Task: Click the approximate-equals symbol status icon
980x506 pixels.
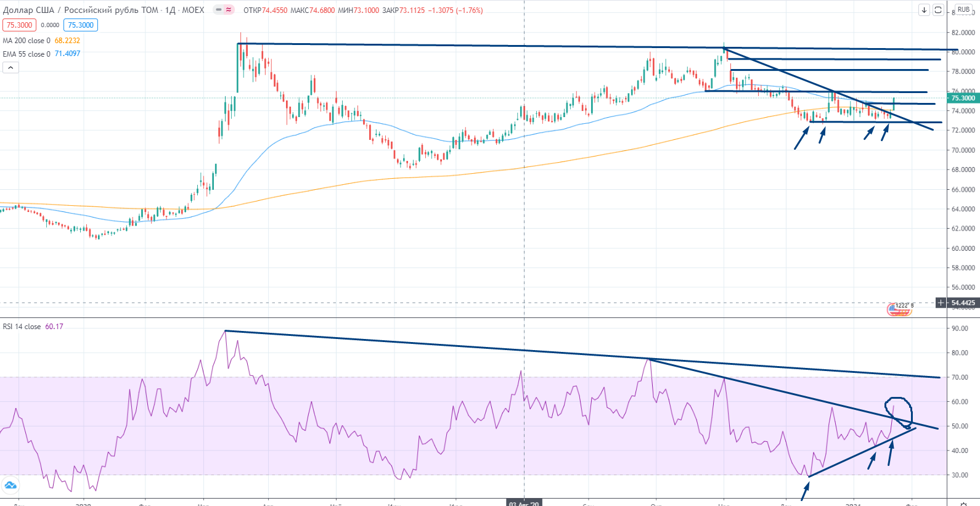Action: tap(229, 10)
